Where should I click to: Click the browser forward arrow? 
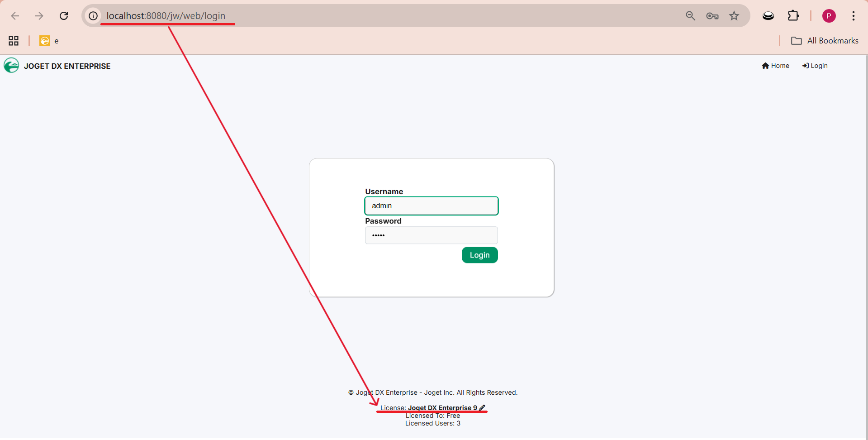tap(39, 16)
